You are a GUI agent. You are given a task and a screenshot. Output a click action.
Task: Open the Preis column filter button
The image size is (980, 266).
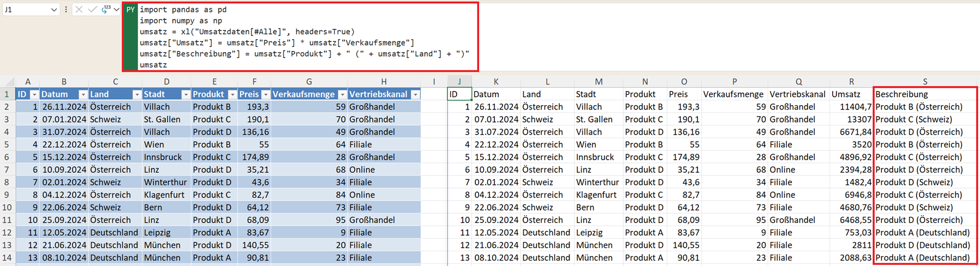265,95
